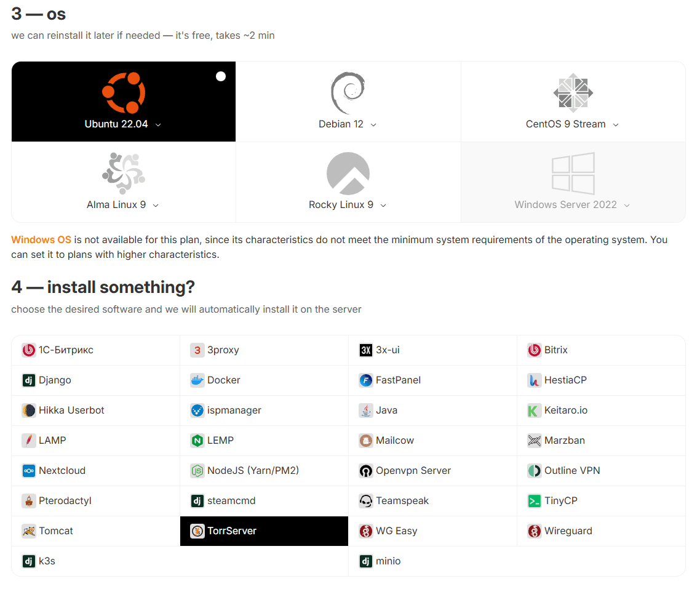Click the Java coffee cup icon
This screenshot has width=700, height=589.
365,411
